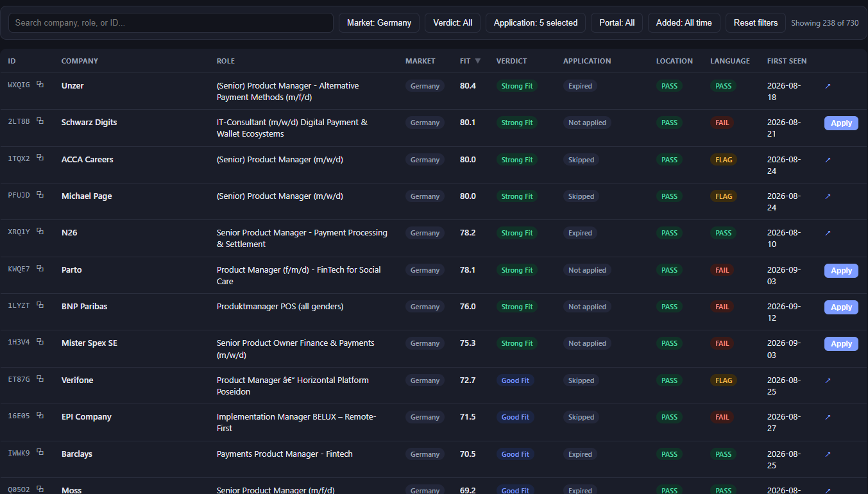This screenshot has height=494, width=868.
Task: Sort by the Role column header
Action: point(226,61)
